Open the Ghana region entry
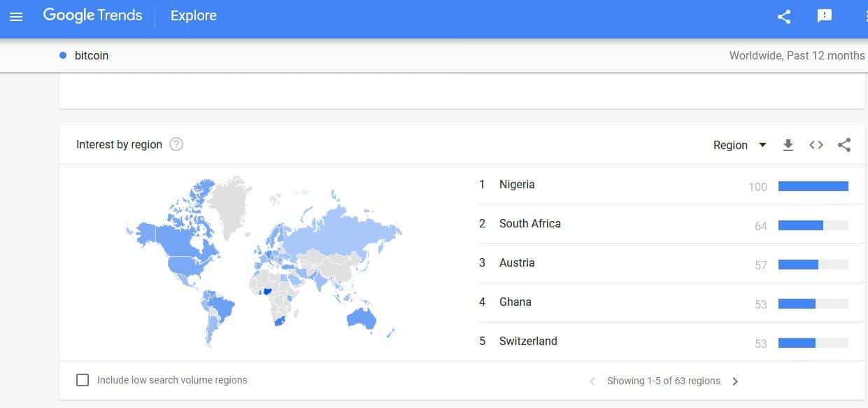868x408 pixels. [x=515, y=302]
